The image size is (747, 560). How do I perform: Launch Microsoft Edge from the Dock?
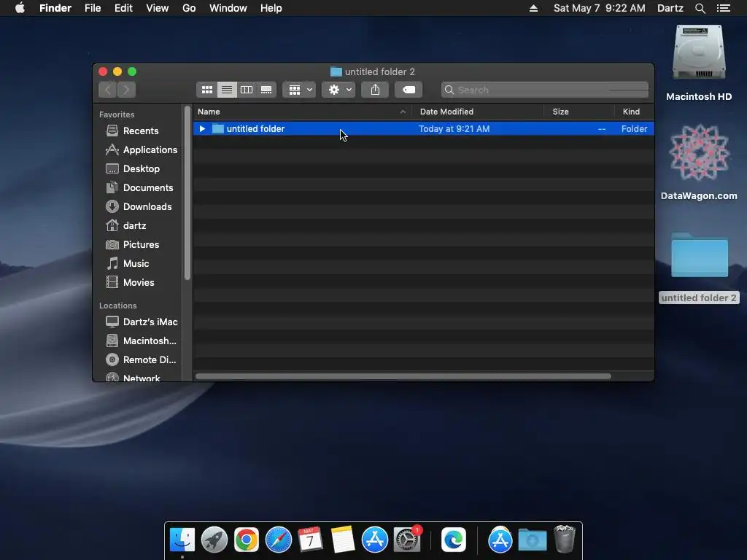coord(453,540)
